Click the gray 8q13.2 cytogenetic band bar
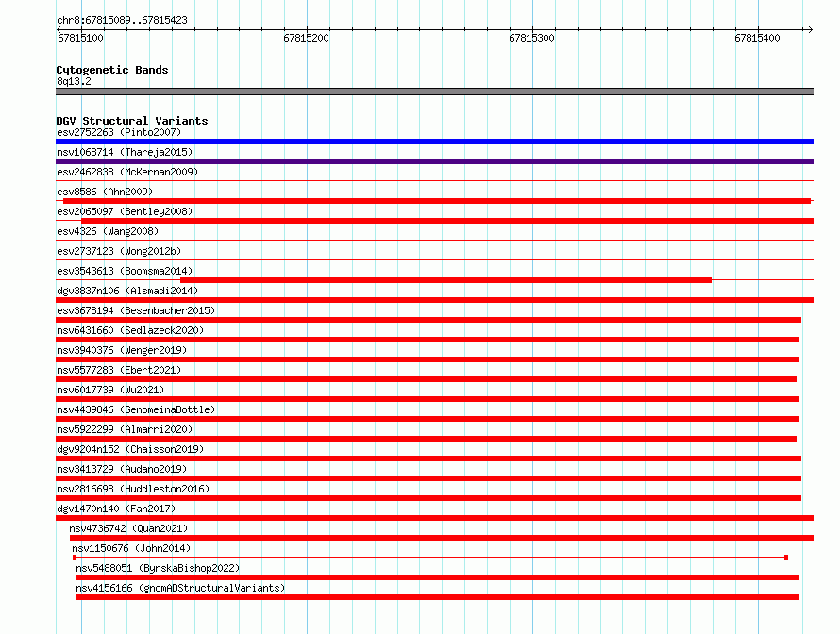 (434, 92)
